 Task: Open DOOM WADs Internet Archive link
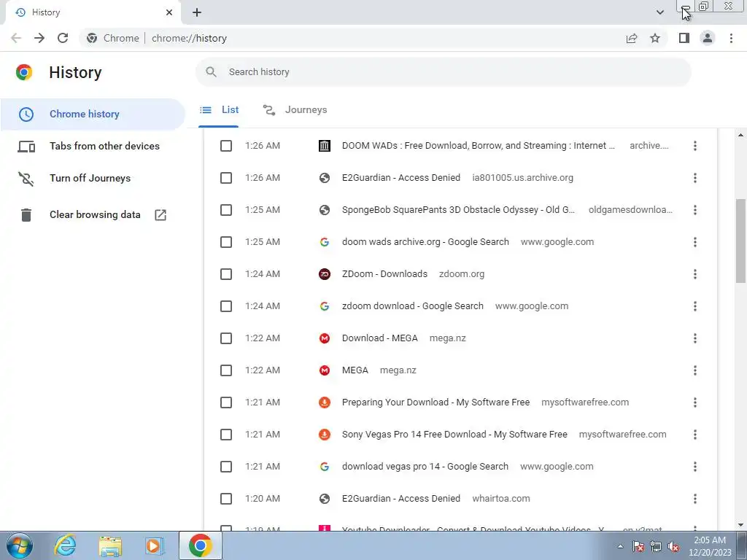tap(479, 146)
